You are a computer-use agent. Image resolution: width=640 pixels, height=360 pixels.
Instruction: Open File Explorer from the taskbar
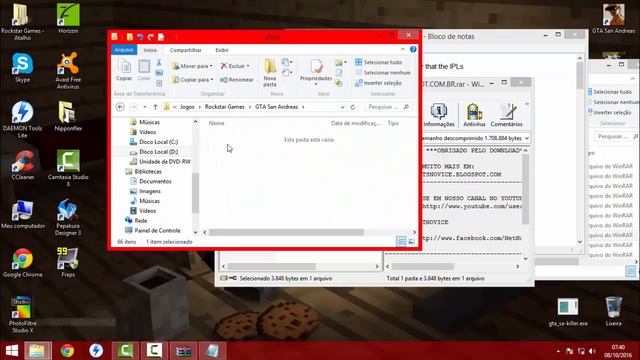(x=38, y=351)
